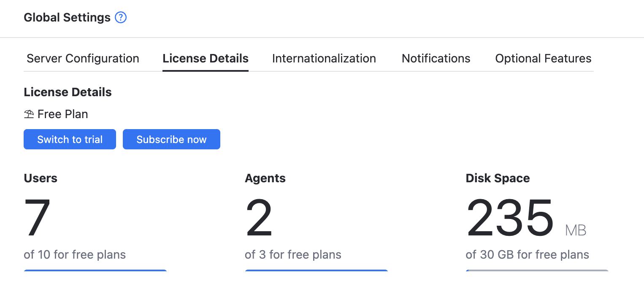Viewport: 644px width, 308px height.
Task: Open the Internationalization tab
Action: tap(324, 58)
